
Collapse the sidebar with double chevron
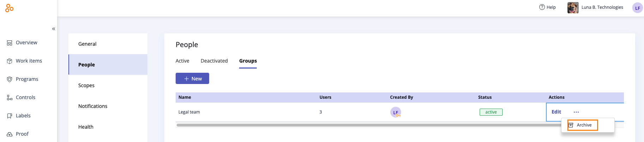[x=54, y=29]
